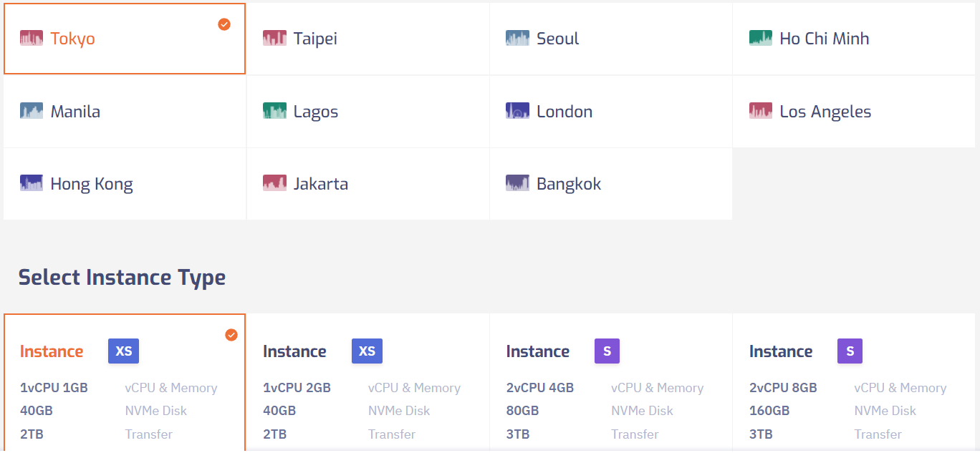Screen dimensions: 980x458
Task: Click the Jakarta city skyline icon
Action: (274, 183)
